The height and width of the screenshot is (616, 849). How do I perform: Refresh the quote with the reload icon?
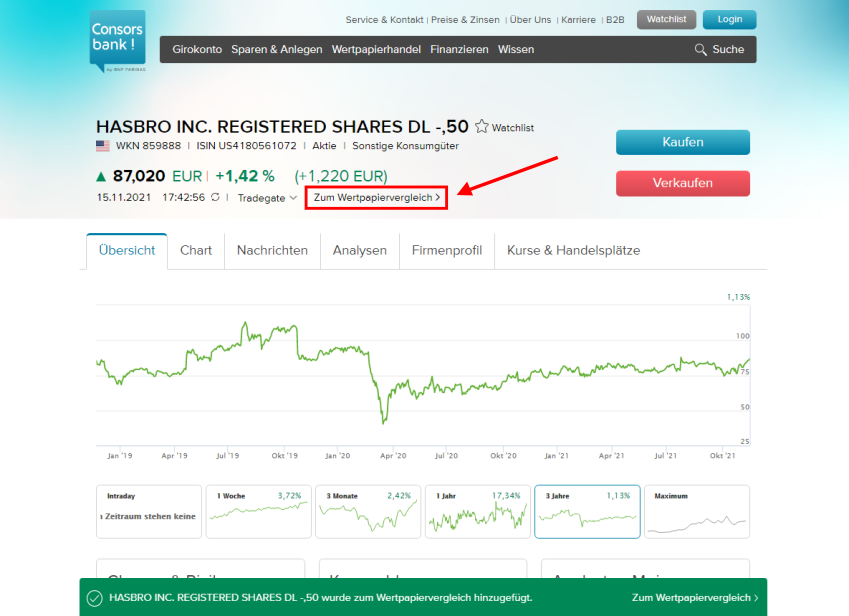point(215,197)
